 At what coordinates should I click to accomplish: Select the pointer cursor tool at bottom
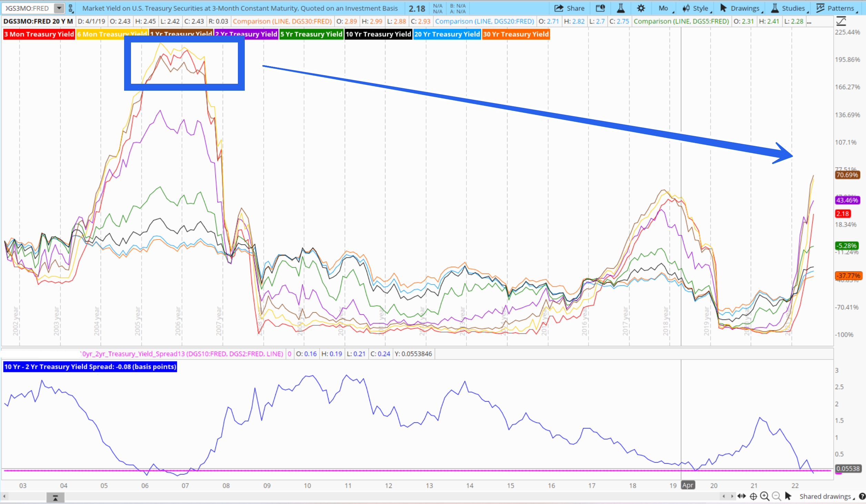point(788,496)
